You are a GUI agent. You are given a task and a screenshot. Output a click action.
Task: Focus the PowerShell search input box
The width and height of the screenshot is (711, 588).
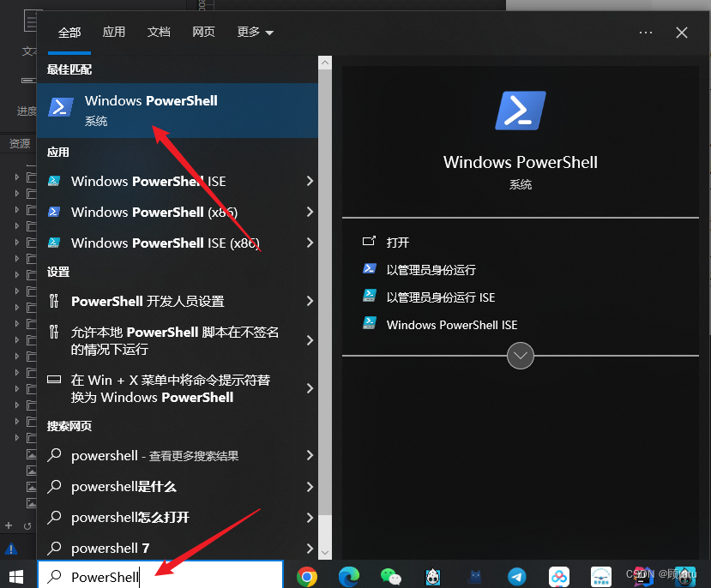pyautogui.click(x=160, y=575)
